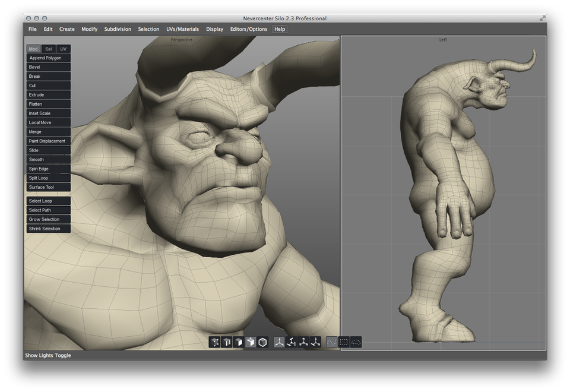
Task: Select face selection mode cube icon
Action: pos(239,342)
